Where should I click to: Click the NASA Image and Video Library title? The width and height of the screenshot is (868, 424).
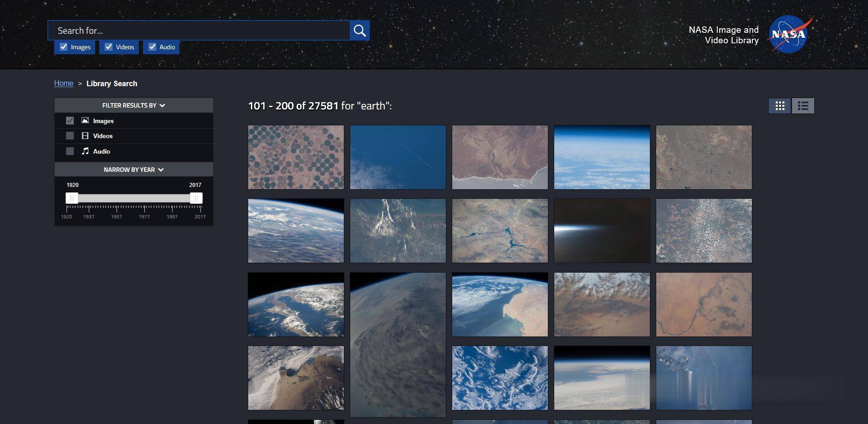723,35
